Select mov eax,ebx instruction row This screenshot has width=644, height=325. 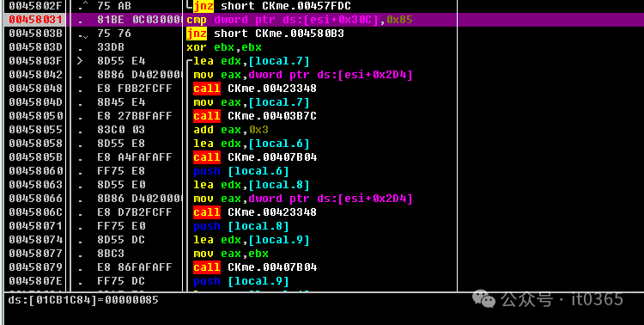coord(231,254)
